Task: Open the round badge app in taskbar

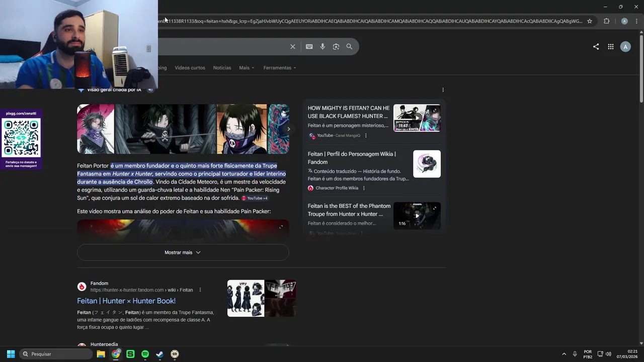Action: click(x=175, y=354)
